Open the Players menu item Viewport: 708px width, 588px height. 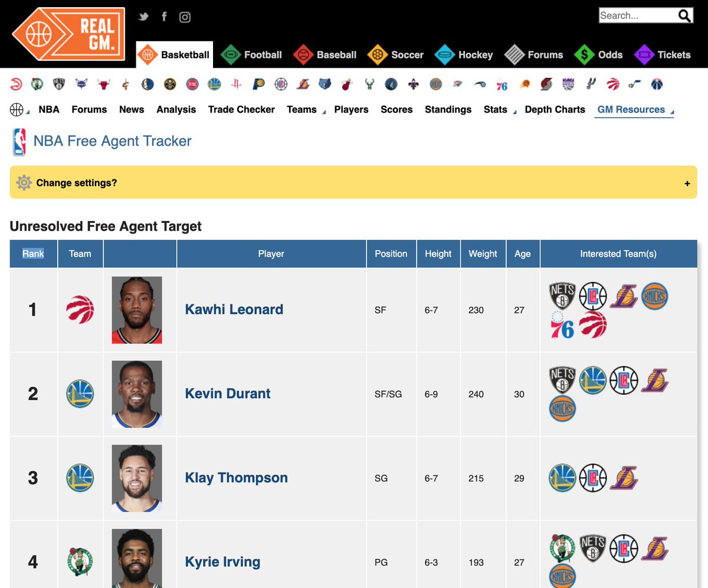(351, 110)
